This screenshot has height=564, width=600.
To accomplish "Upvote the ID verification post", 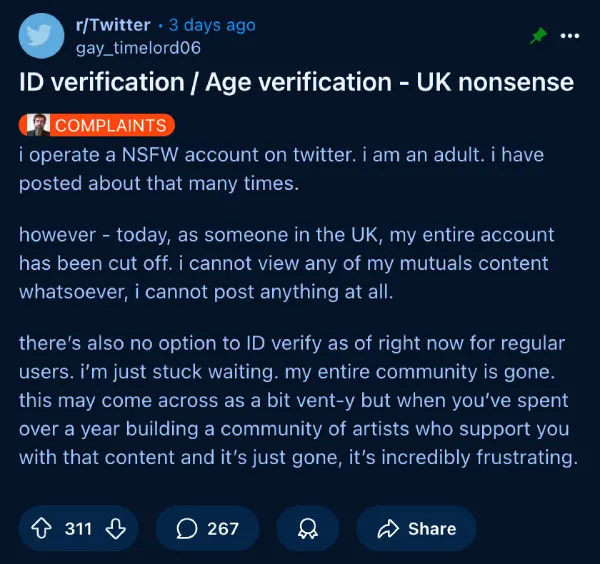I will [43, 528].
